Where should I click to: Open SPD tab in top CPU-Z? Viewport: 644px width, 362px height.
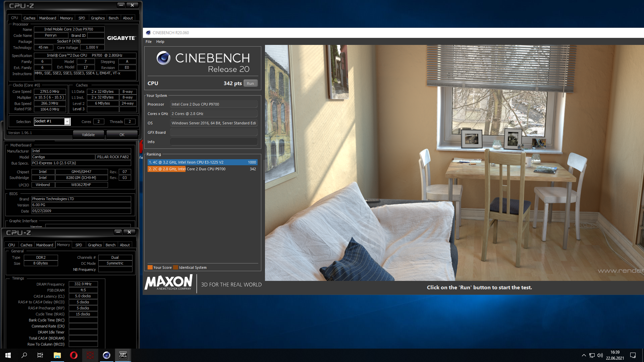tap(82, 18)
